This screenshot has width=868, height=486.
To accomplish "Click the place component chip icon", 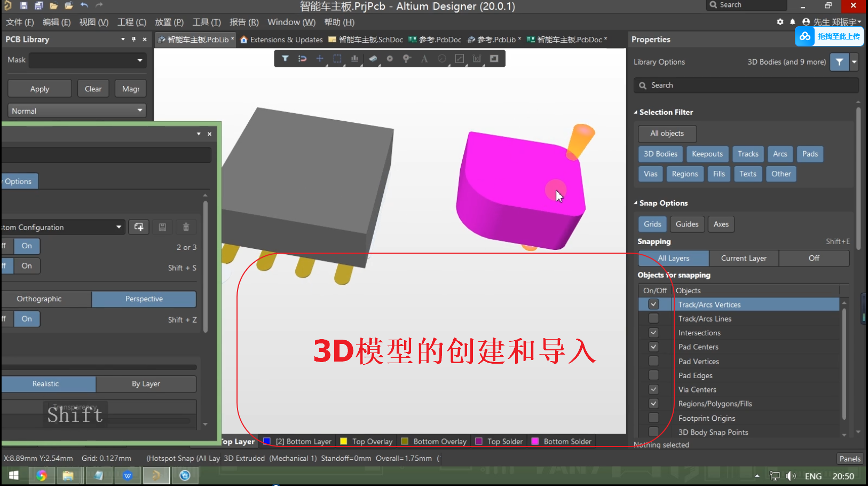I will [373, 59].
